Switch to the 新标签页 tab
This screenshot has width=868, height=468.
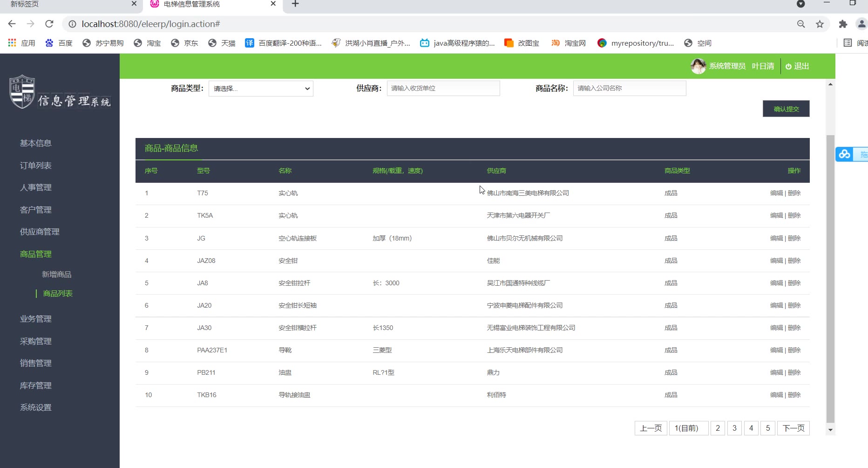(70, 4)
